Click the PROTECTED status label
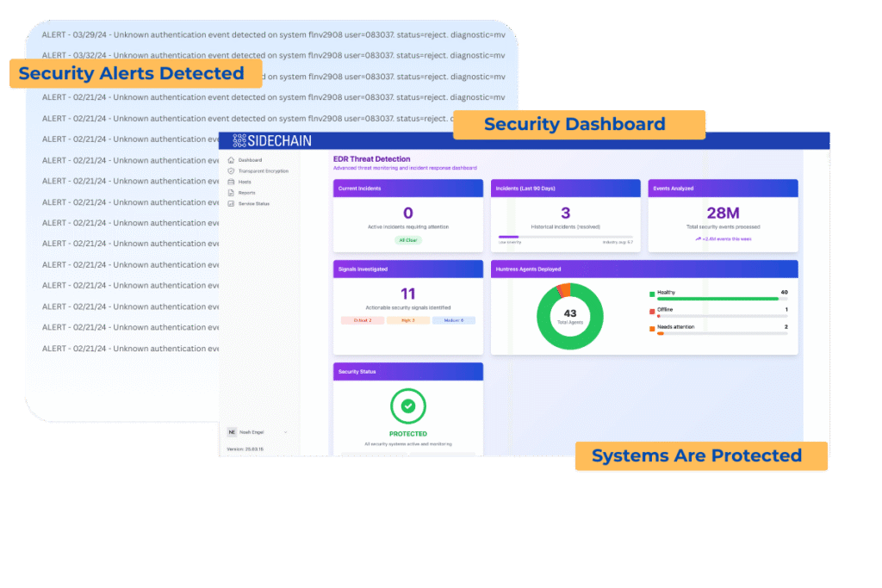The image size is (882, 588). pyautogui.click(x=407, y=434)
